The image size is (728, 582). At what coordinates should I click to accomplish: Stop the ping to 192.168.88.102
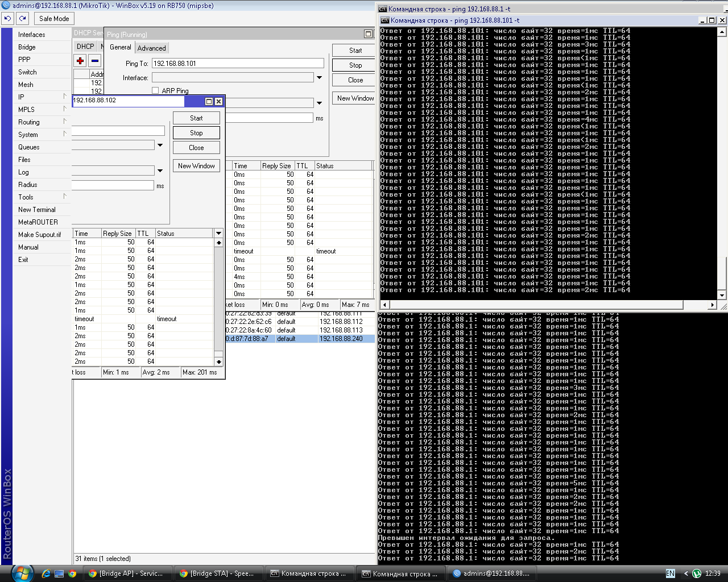196,133
